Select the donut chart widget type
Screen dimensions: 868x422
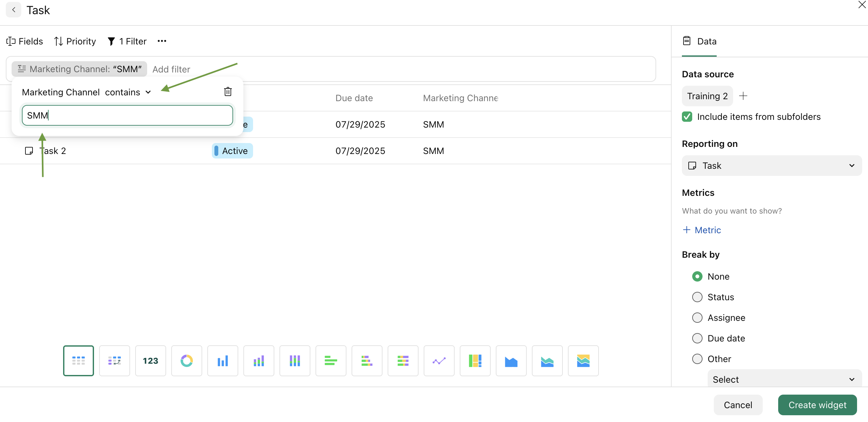186,360
